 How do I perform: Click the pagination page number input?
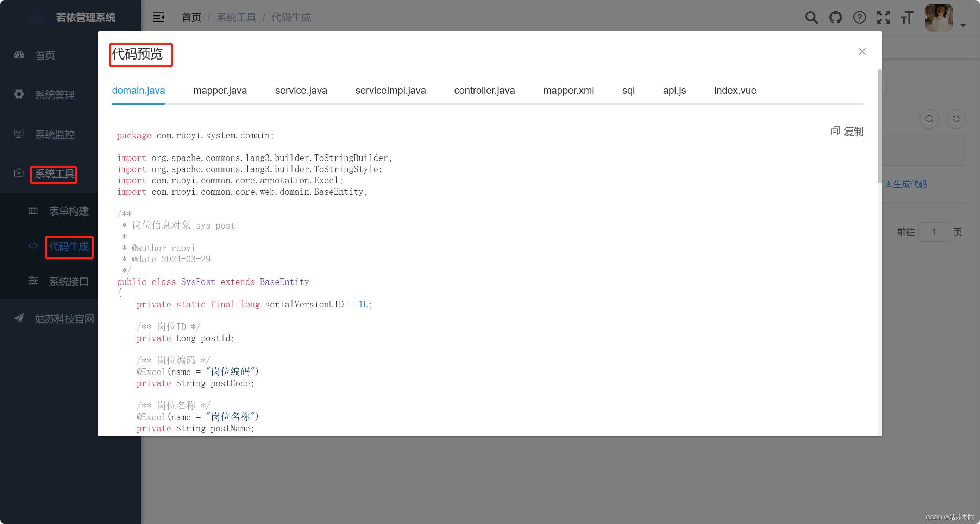(934, 232)
